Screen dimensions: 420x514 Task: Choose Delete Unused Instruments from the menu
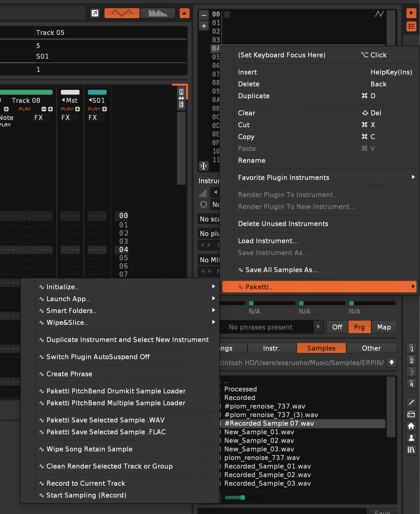pos(283,224)
